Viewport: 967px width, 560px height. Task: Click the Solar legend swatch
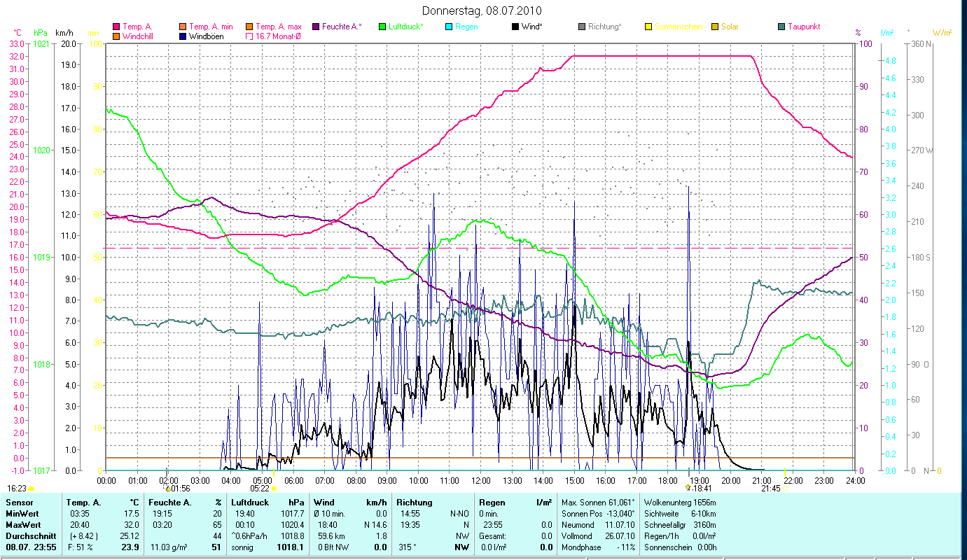715,27
